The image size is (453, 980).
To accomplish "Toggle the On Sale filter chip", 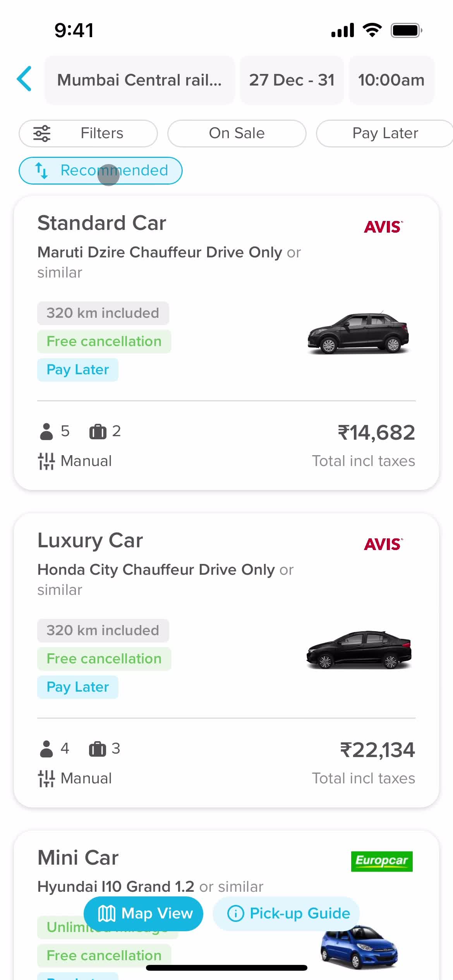I will point(237,134).
